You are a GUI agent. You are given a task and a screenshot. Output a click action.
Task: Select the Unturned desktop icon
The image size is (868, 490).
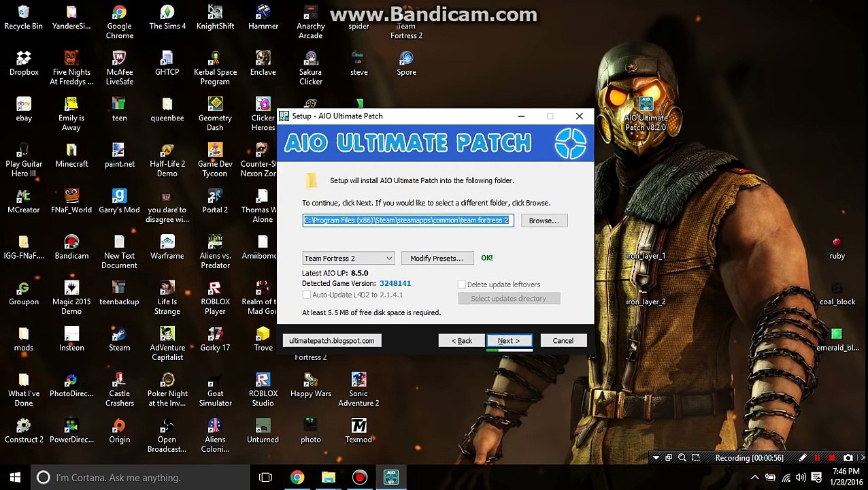pyautogui.click(x=263, y=431)
